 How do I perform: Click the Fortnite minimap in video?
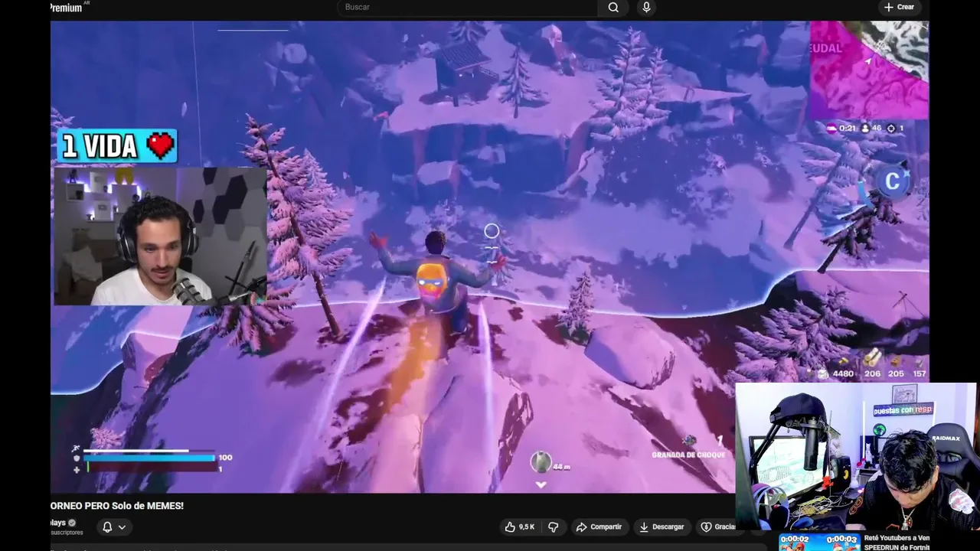(869, 70)
